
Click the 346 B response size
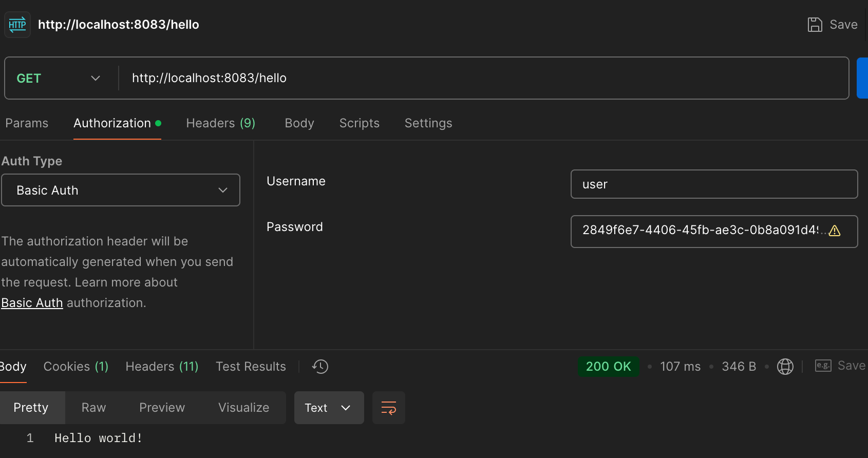[x=739, y=367]
